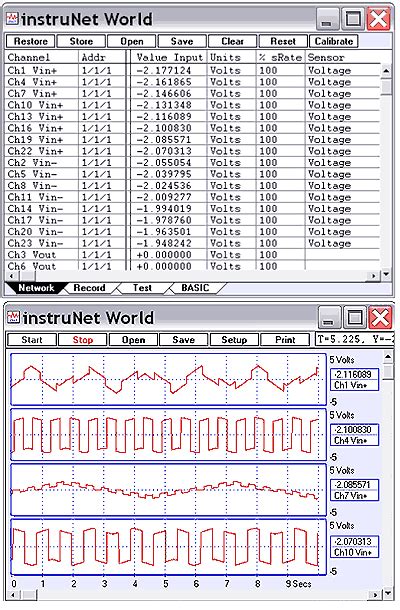Click Save in the network window toolbar
Screen dimensions: 400x610
click(x=182, y=41)
